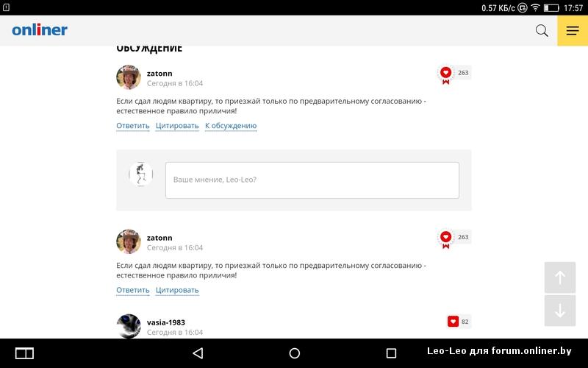The image size is (588, 368).
Task: Tap the split-screen icon in the navigation bar
Action: [x=24, y=353]
